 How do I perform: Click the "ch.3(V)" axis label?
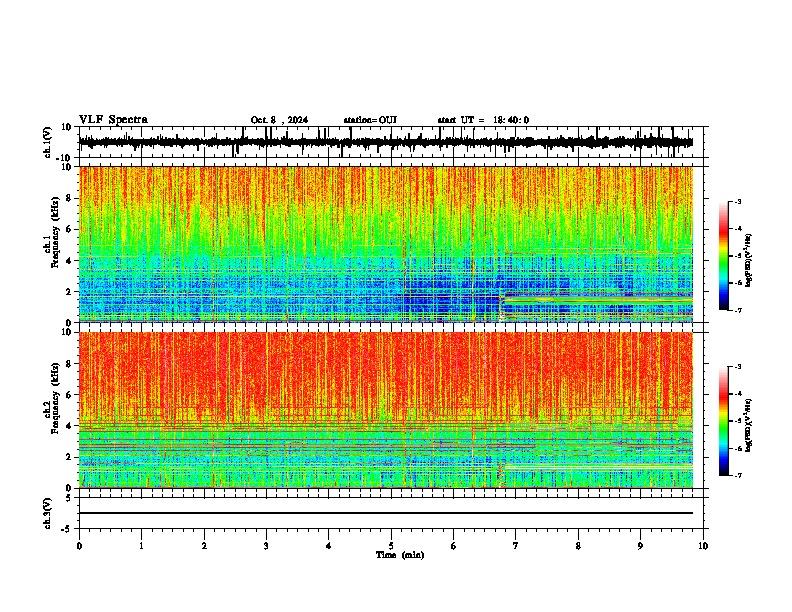[48, 513]
